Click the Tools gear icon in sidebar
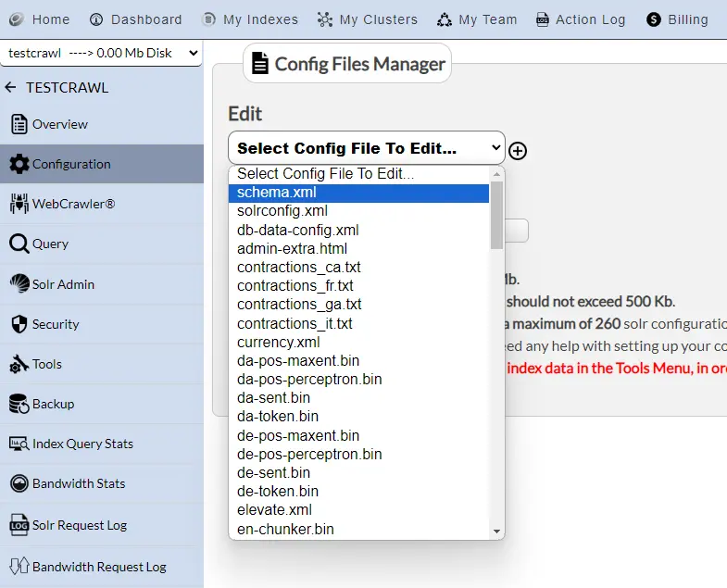The width and height of the screenshot is (727, 588). pyautogui.click(x=19, y=364)
